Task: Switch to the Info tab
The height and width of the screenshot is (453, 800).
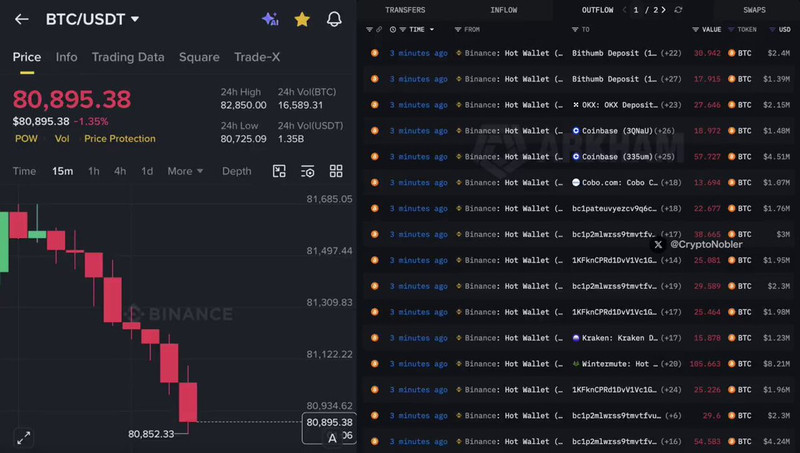Action: [66, 57]
